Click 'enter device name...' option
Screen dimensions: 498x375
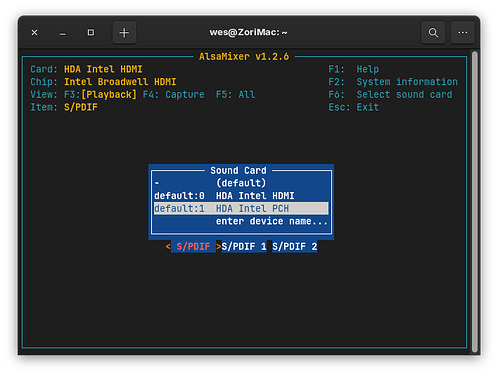pyautogui.click(x=272, y=221)
